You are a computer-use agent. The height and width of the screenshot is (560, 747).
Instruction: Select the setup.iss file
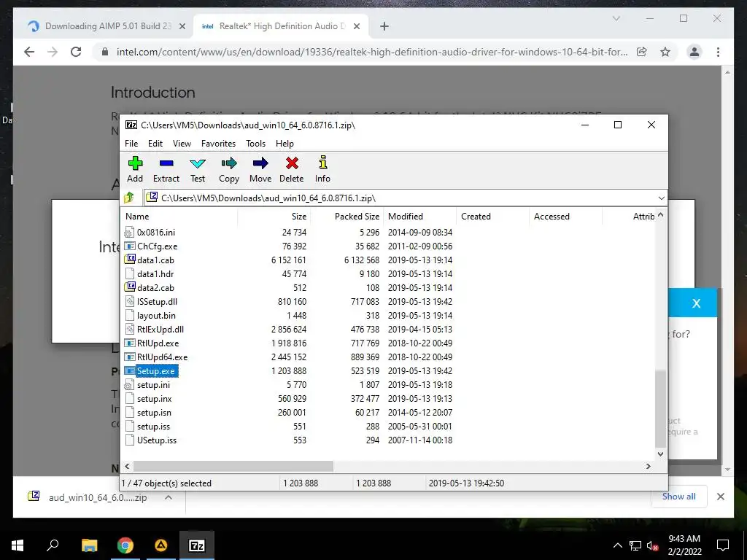click(x=153, y=426)
